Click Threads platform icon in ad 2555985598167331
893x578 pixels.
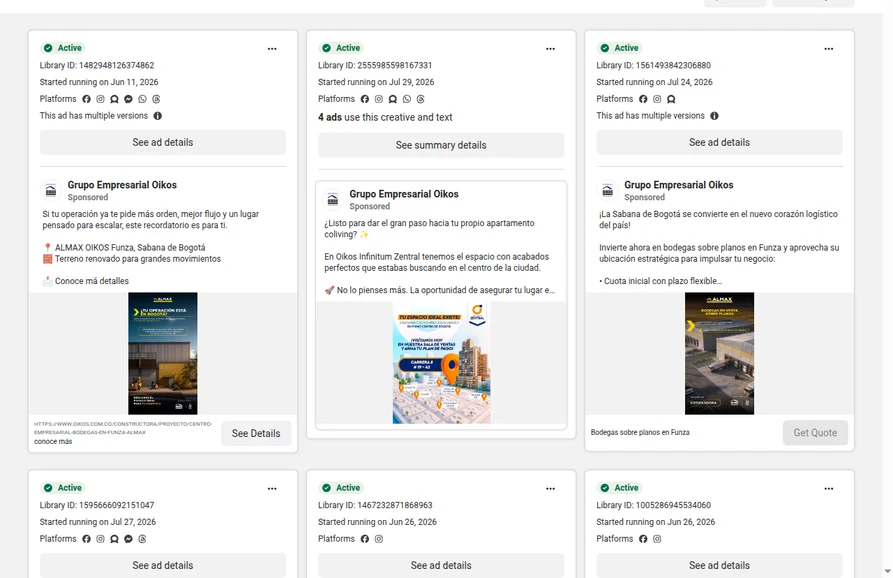(420, 99)
